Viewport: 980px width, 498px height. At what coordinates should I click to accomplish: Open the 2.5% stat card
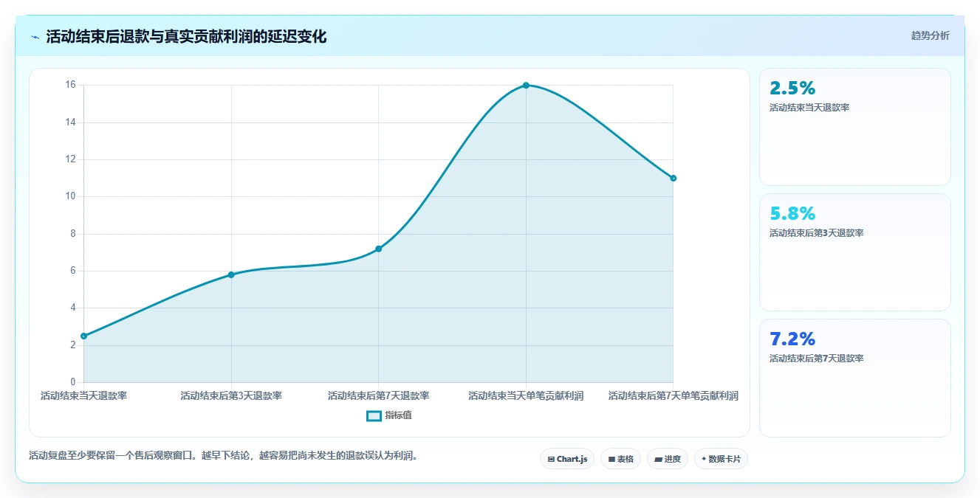tap(854, 127)
